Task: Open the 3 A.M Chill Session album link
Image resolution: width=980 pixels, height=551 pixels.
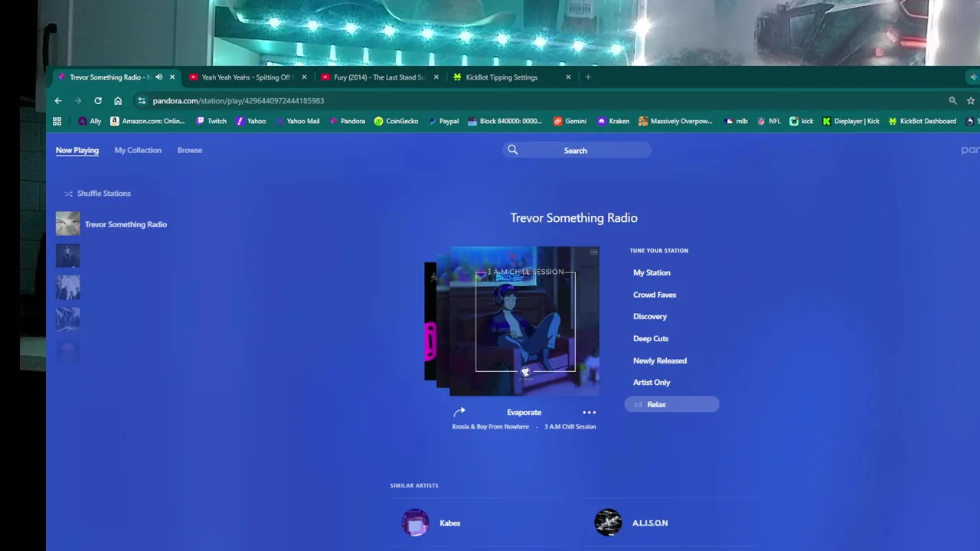Action: tap(570, 426)
